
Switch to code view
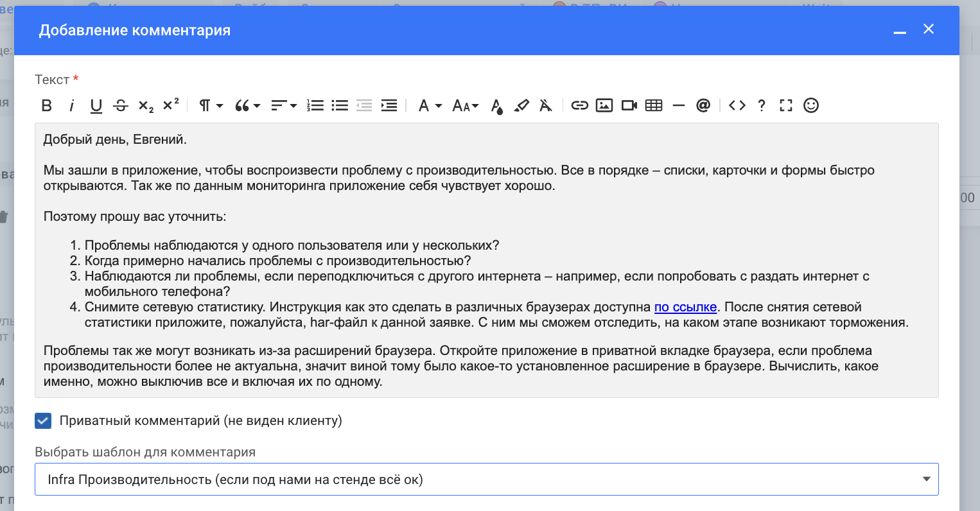coord(737,105)
